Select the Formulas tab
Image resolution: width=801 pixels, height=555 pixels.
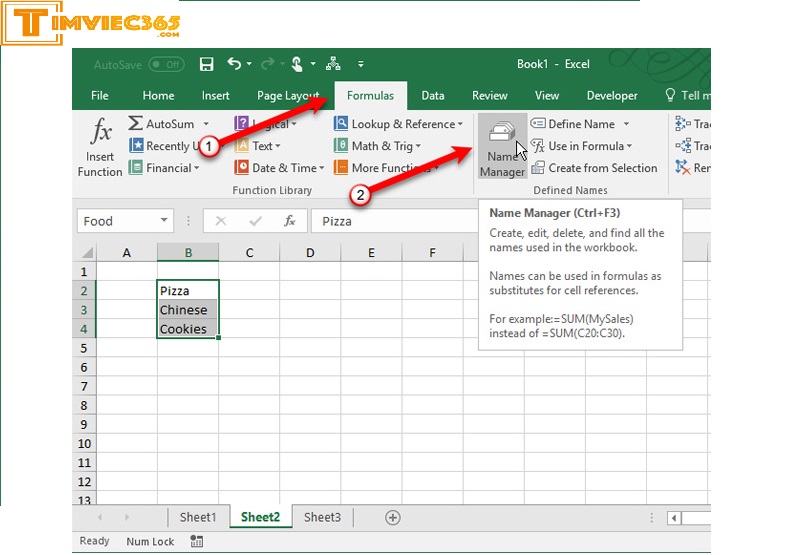370,96
